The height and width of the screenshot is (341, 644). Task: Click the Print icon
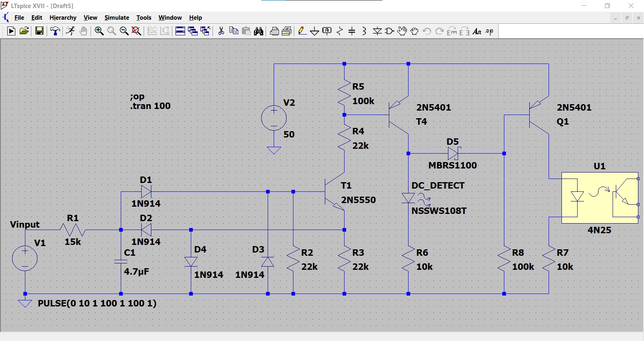click(287, 31)
